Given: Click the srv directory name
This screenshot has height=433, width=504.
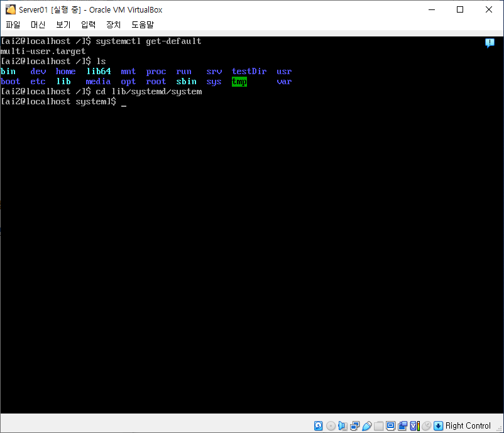Looking at the screenshot, I should pyautogui.click(x=214, y=72).
